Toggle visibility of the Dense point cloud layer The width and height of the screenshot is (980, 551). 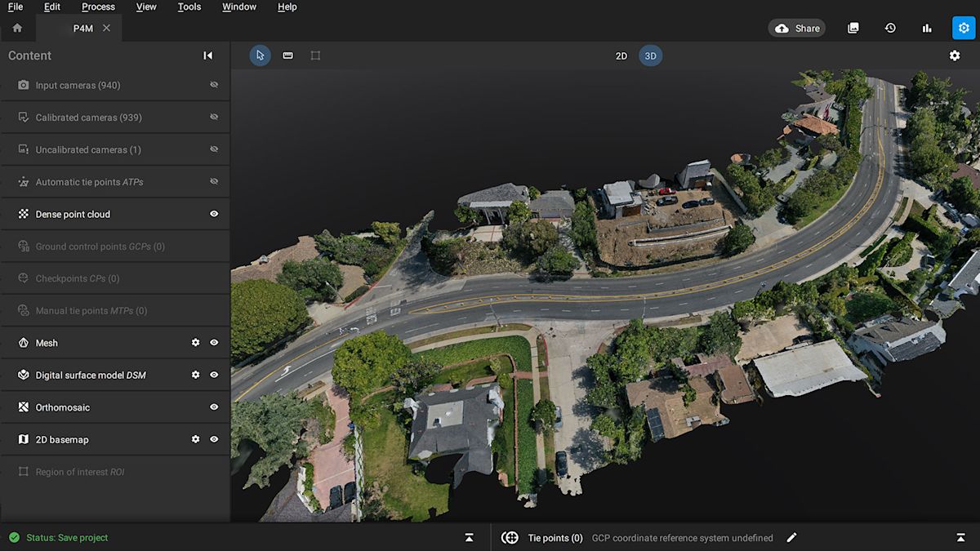[214, 213]
